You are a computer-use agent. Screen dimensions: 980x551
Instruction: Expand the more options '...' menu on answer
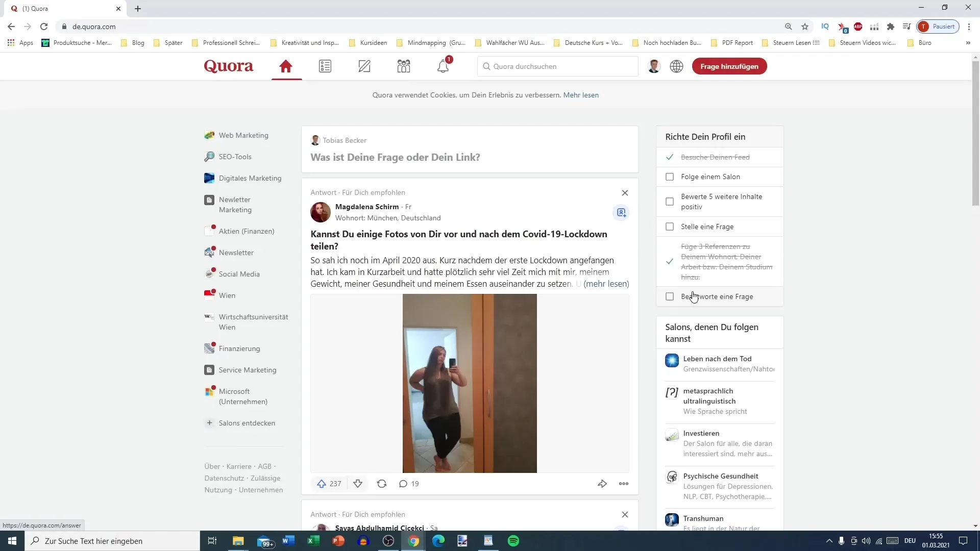click(x=624, y=483)
